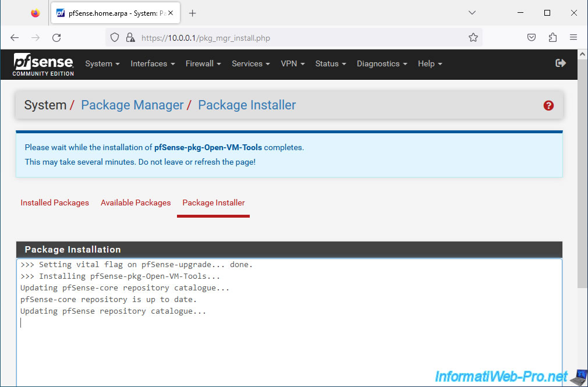Go forward to the next page
Viewport: 588px width, 387px height.
36,37
